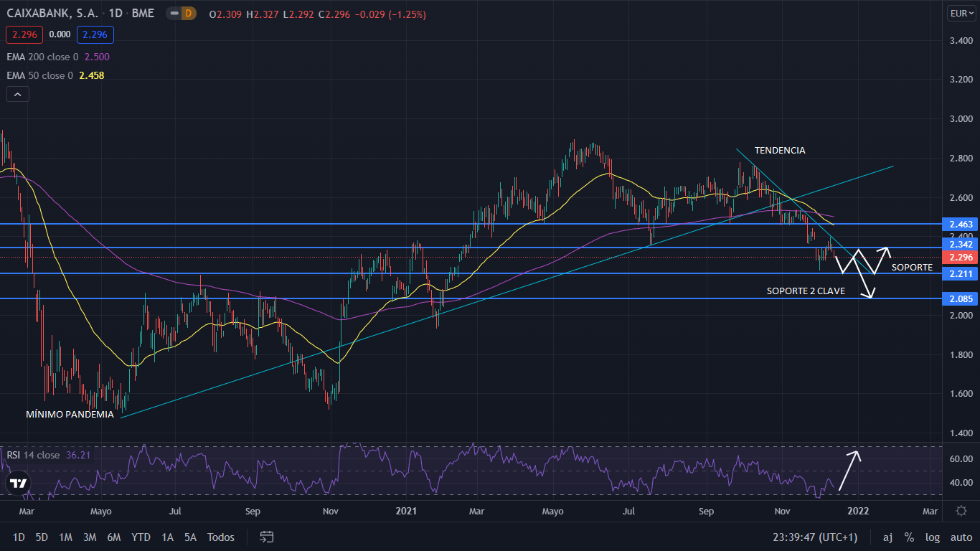Toggle percentage scale mode
Screen dimensions: 980x551
click(909, 537)
